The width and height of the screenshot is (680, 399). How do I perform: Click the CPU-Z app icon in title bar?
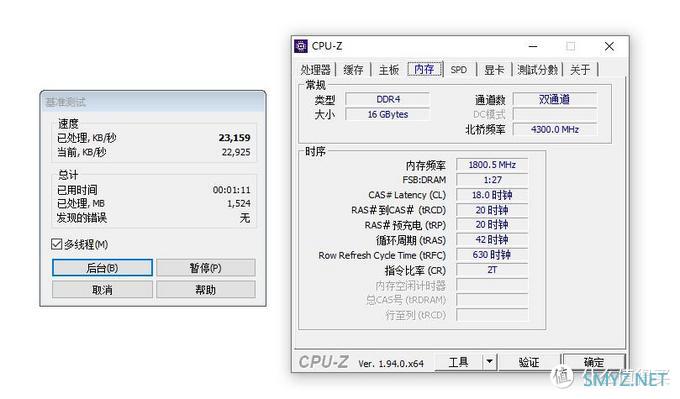coord(301,46)
